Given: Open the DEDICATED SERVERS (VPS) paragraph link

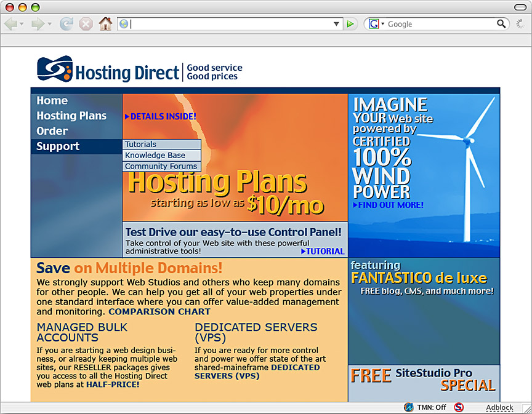Looking at the screenshot, I should pyautogui.click(x=257, y=372).
